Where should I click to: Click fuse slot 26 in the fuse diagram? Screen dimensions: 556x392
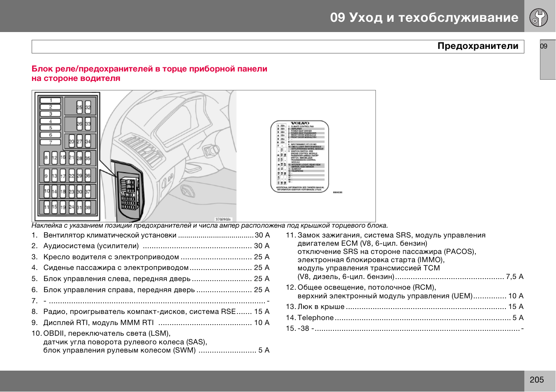click(x=80, y=124)
